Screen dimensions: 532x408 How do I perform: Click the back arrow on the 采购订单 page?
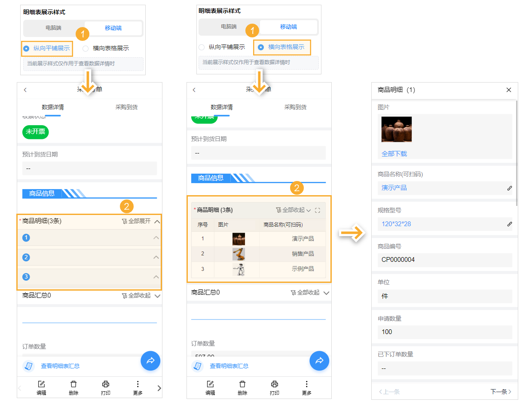click(x=25, y=90)
